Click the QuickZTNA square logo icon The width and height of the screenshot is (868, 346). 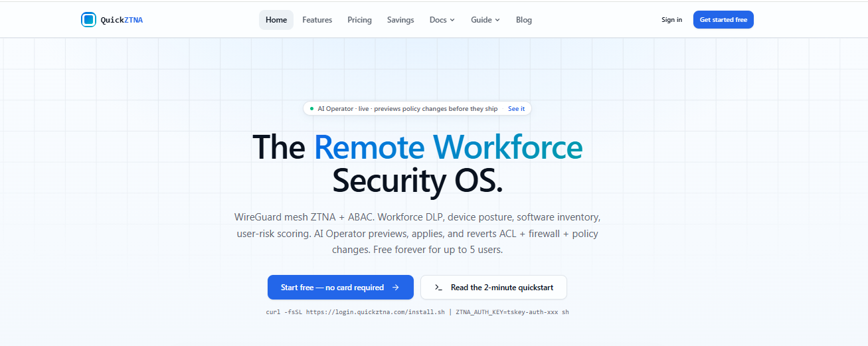click(x=88, y=20)
